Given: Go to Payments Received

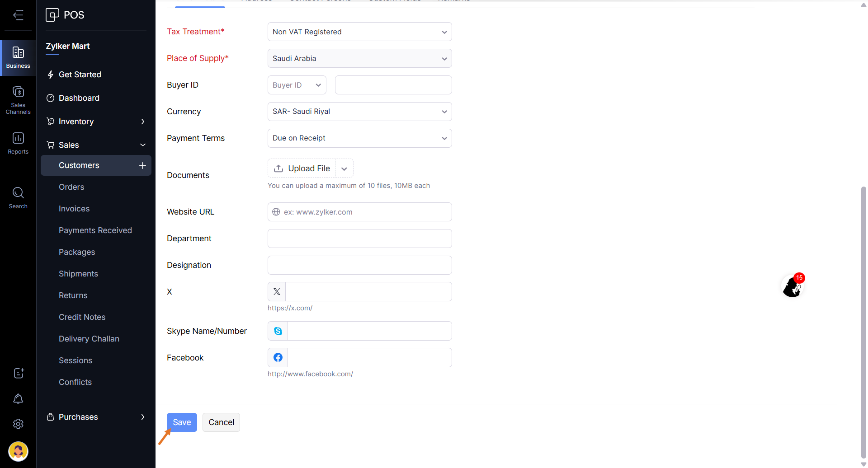Looking at the screenshot, I should pos(95,230).
